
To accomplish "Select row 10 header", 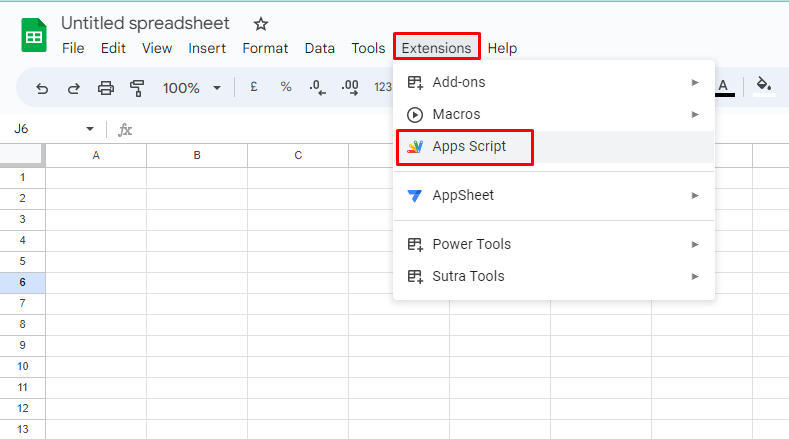I will coord(22,367).
